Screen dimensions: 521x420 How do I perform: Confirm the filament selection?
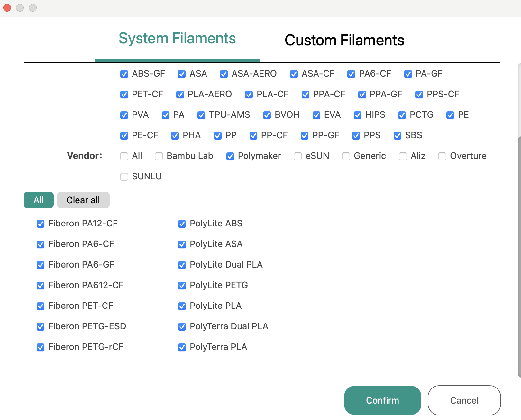click(383, 400)
